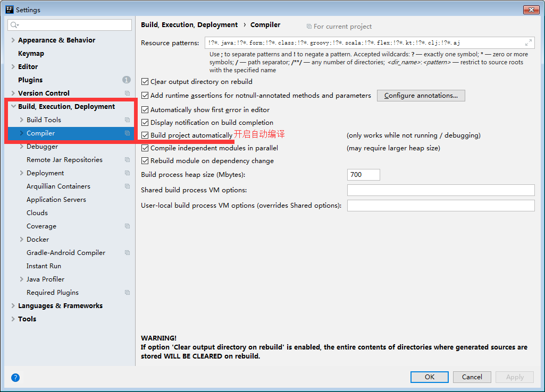
Task: Open the Application Servers settings page
Action: [x=56, y=200]
